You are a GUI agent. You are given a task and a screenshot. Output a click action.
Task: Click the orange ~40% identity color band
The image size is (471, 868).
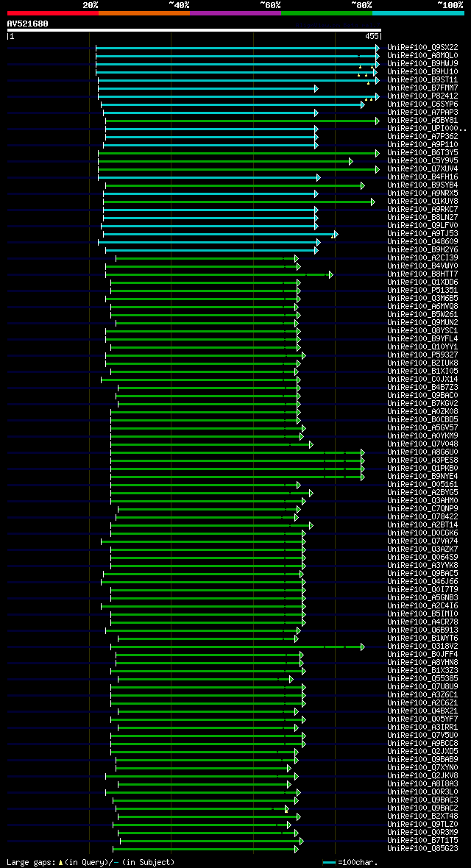pyautogui.click(x=144, y=13)
